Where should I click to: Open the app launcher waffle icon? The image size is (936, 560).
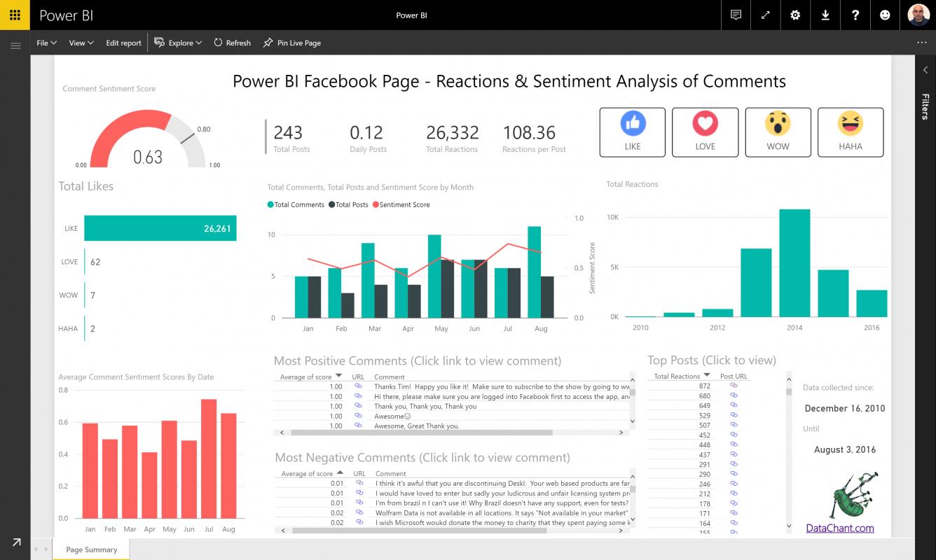click(15, 15)
